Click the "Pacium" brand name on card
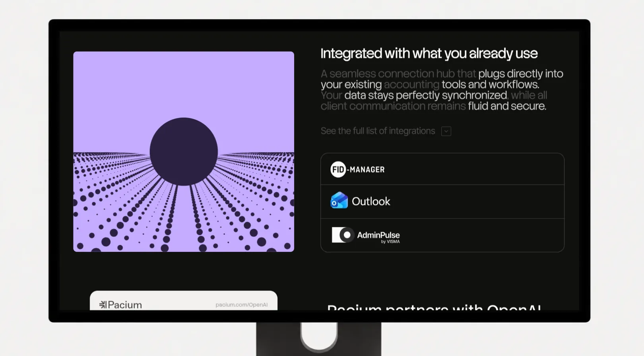Screen dimensions: 644x356 pos(125,305)
